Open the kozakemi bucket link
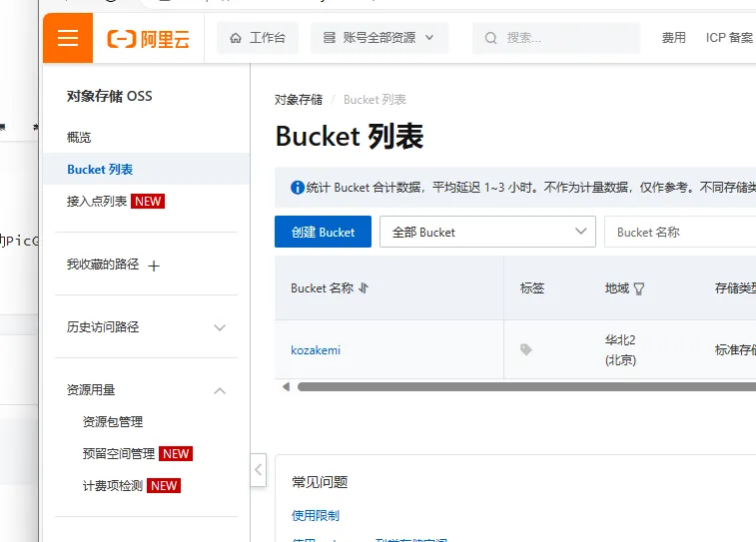Viewport: 756px width, 542px height. (316, 350)
